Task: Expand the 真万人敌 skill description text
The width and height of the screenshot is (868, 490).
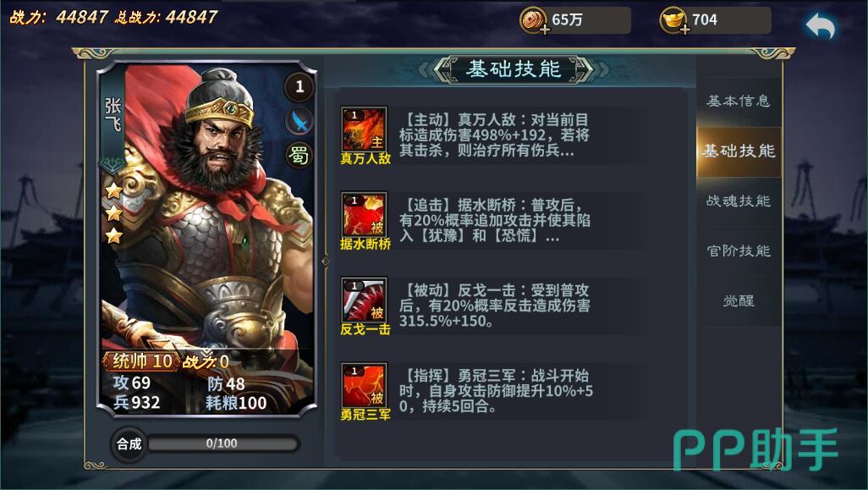Action: (x=494, y=135)
